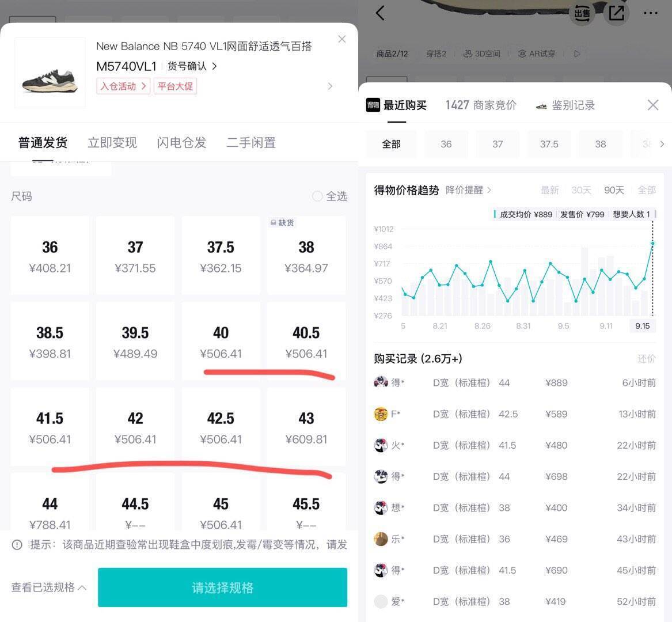Select size 38 marked 缺货
The height and width of the screenshot is (622, 672).
tap(306, 256)
